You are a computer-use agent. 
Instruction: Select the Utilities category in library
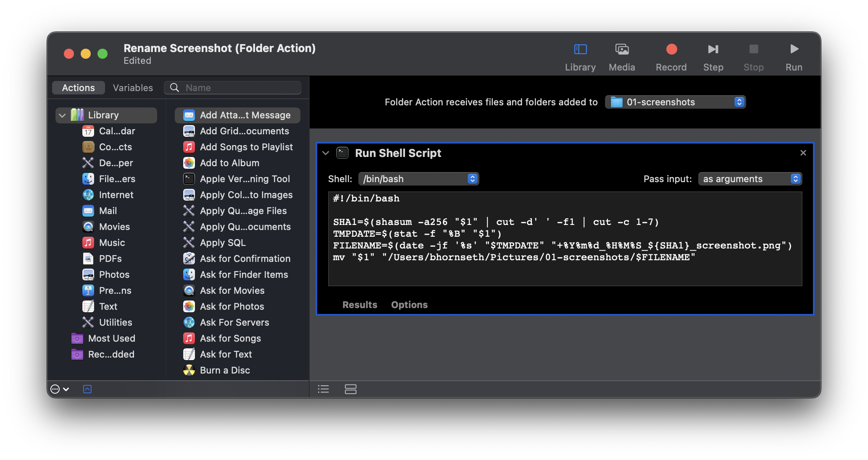[x=116, y=322]
